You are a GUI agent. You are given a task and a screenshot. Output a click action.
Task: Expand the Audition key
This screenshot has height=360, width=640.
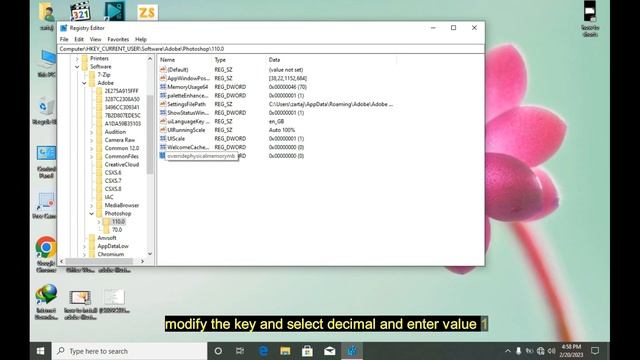[92, 132]
